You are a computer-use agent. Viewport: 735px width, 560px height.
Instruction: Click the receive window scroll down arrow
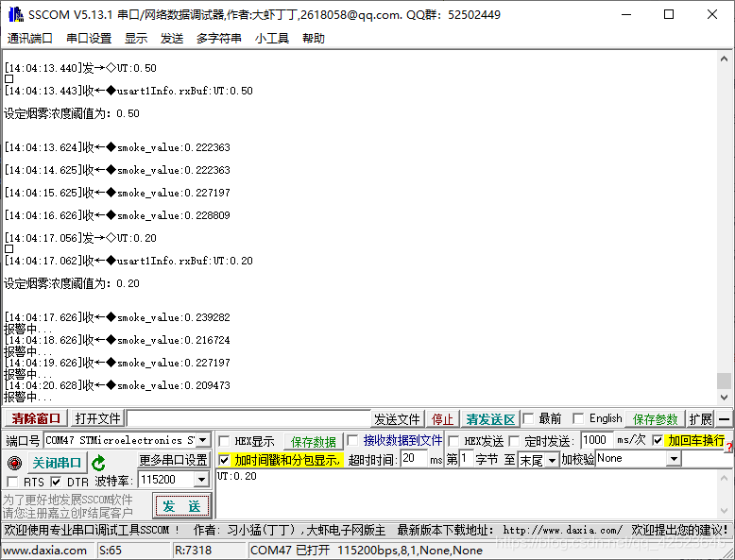click(x=724, y=398)
